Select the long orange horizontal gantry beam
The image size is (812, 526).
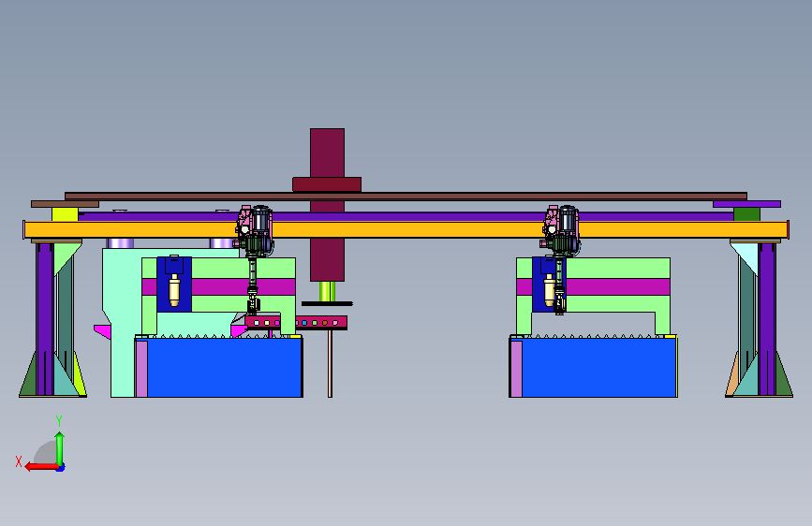(406, 230)
